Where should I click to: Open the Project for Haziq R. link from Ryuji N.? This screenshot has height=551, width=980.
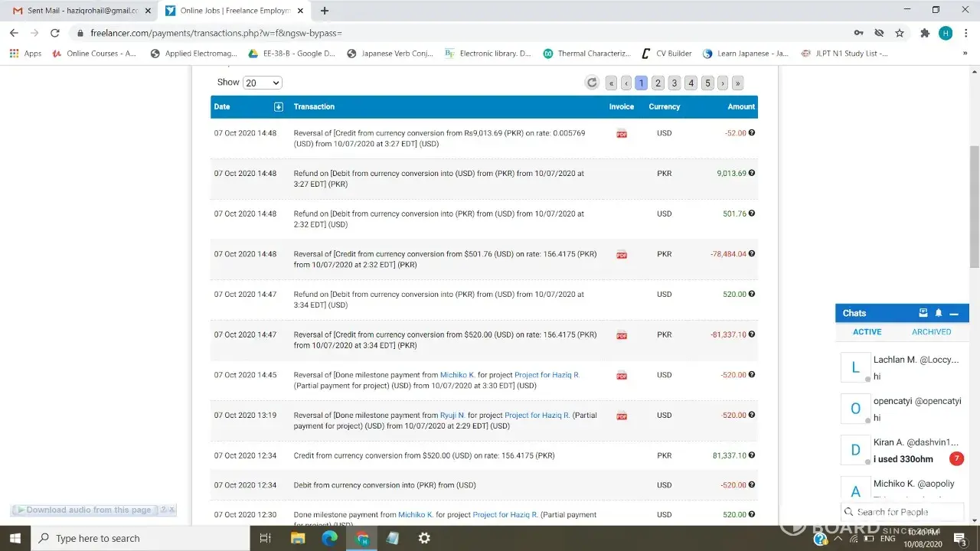click(x=537, y=416)
